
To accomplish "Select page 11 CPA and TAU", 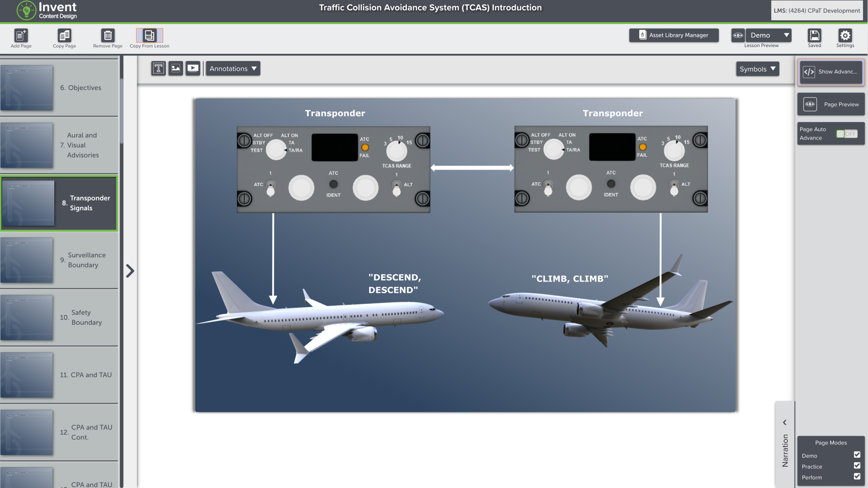I will [59, 375].
